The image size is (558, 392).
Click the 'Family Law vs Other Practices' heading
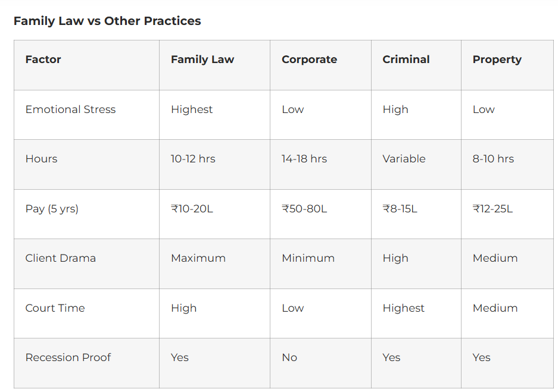coord(107,21)
